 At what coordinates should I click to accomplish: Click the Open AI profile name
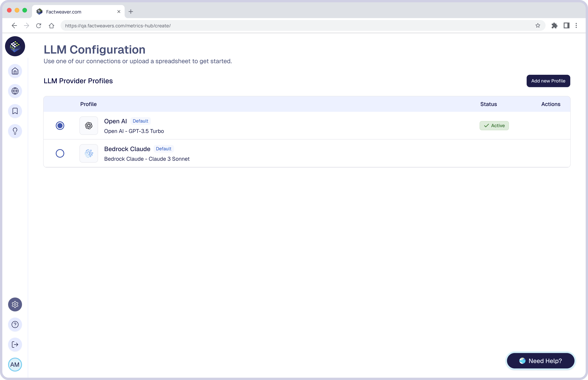115,121
